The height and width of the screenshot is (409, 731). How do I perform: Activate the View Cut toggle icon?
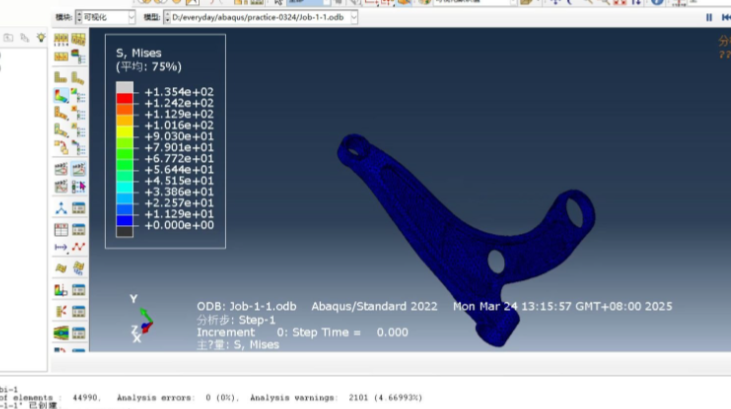(x=62, y=290)
